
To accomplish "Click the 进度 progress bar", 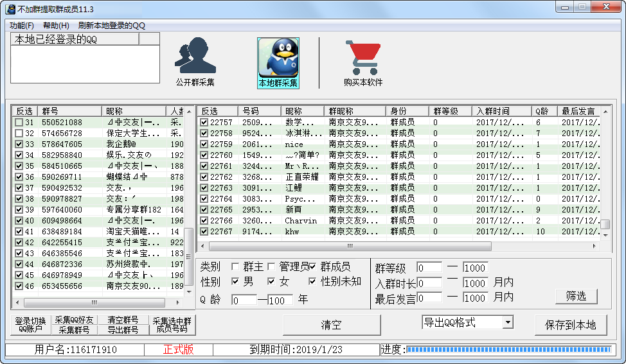I will tap(508, 350).
